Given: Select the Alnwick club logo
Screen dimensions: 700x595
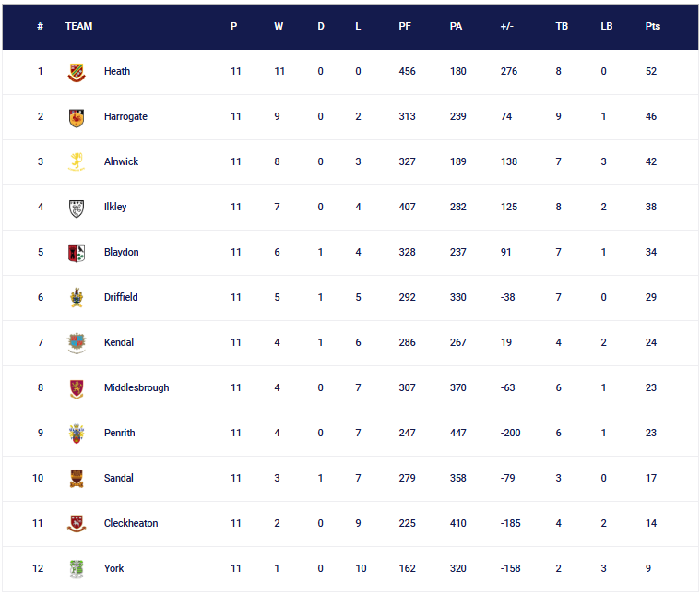Looking at the screenshot, I should (x=77, y=162).
